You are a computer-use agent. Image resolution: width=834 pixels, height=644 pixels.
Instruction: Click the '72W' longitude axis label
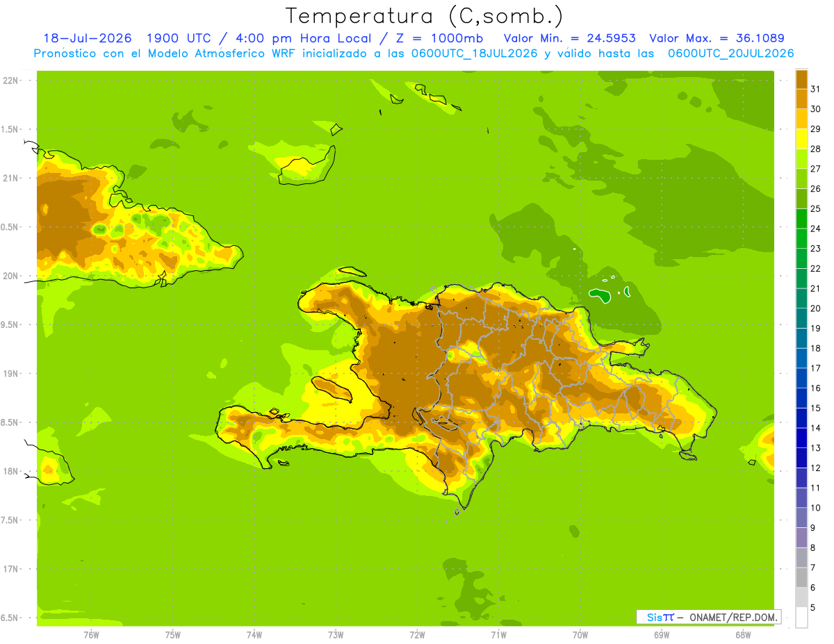tap(417, 635)
